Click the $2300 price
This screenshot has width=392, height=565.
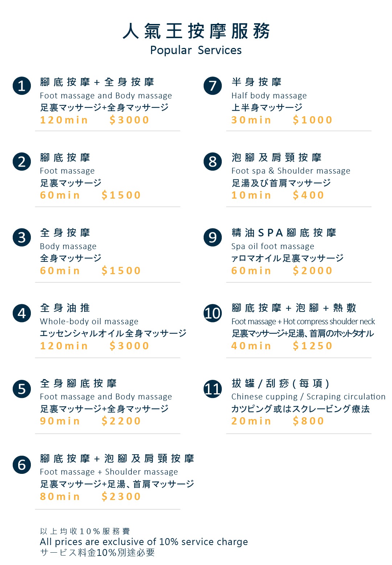[121, 496]
